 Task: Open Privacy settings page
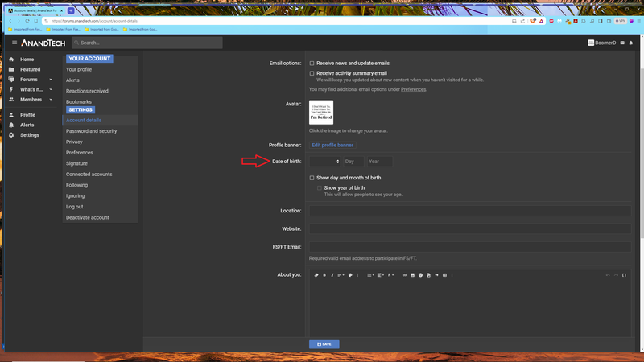[x=74, y=142]
